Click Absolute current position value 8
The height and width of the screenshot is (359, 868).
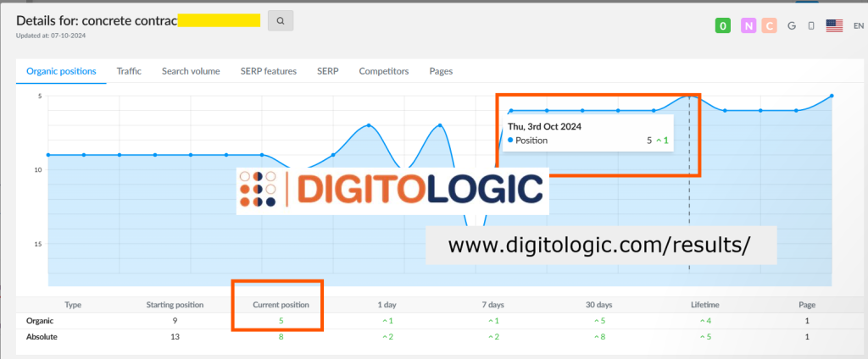[281, 336]
